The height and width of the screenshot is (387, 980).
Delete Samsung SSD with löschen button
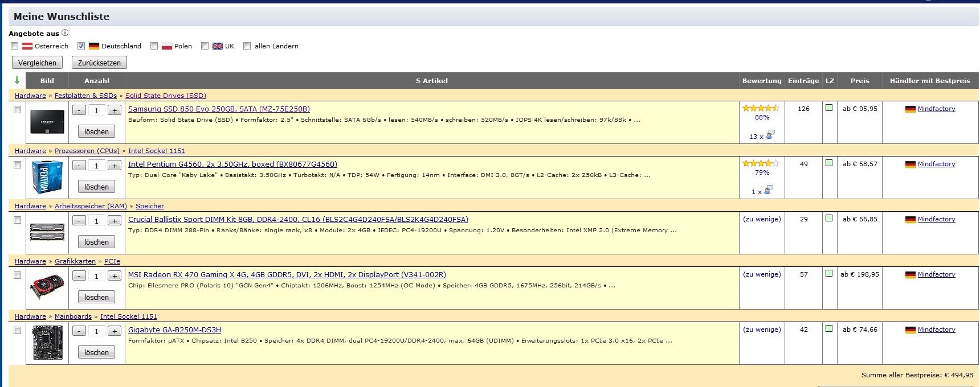point(96,131)
